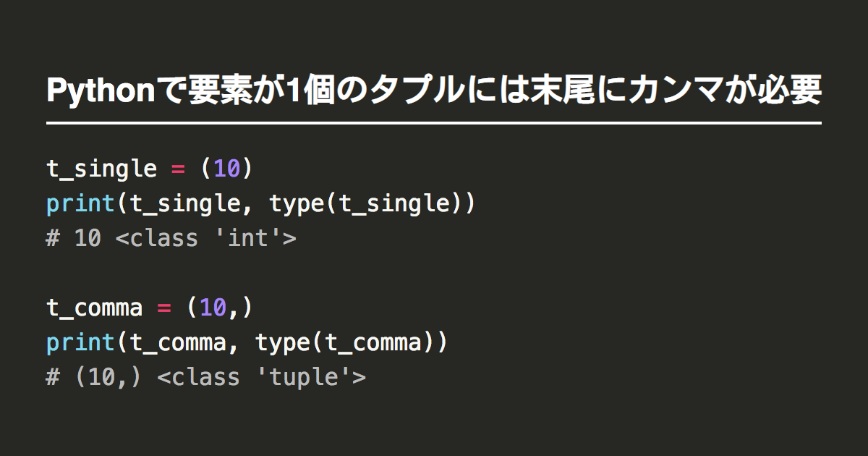Click the comment # 10 <class 'int'>
Screen dimensions: 868x456
[171, 238]
